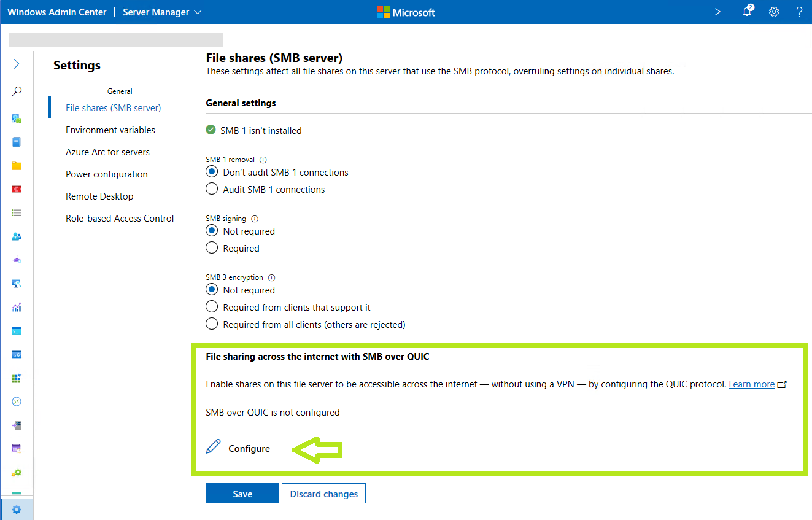The height and width of the screenshot is (520, 812).
Task: Click the Discard changes button
Action: coord(324,494)
